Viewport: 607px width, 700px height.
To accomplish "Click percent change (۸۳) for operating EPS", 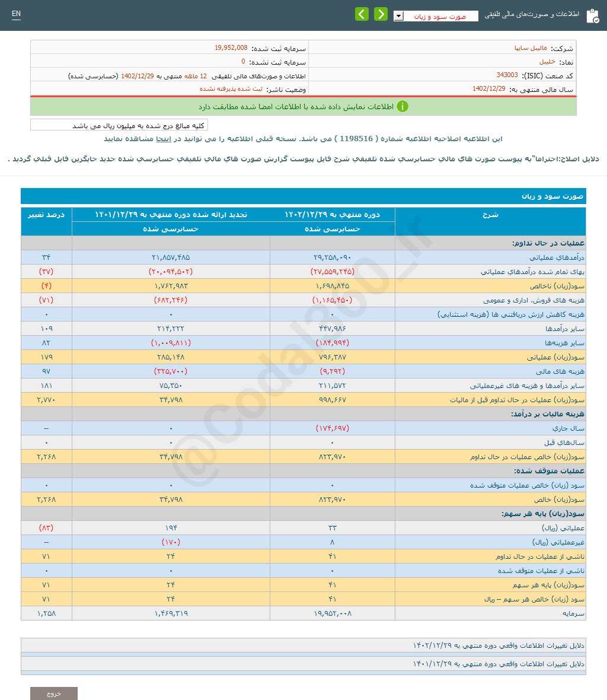I will (x=46, y=528).
